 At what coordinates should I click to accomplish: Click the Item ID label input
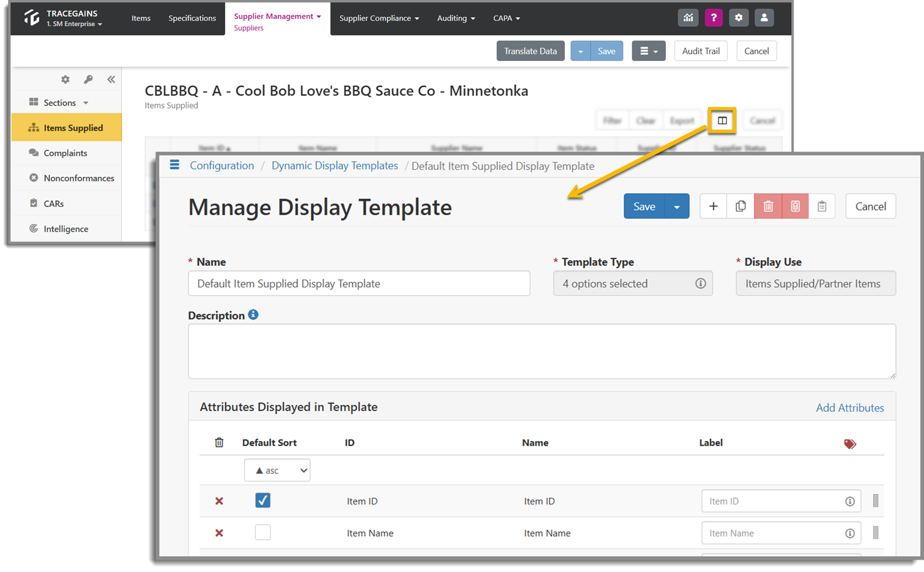click(781, 501)
